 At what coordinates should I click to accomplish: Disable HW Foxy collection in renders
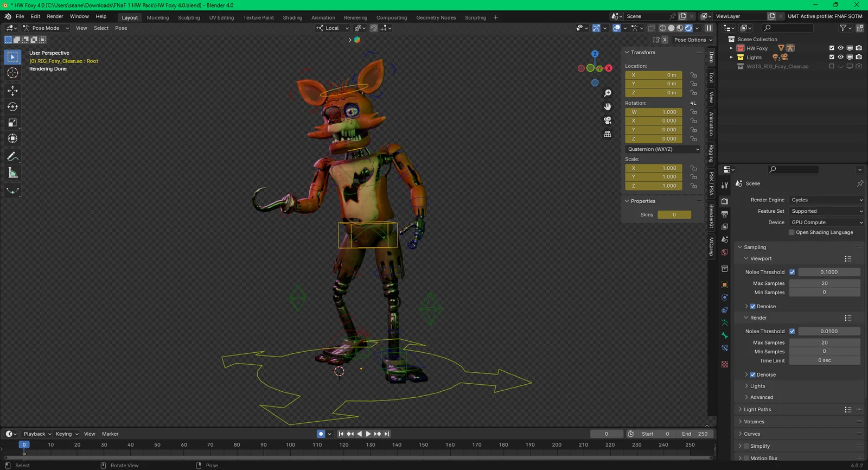pos(859,48)
